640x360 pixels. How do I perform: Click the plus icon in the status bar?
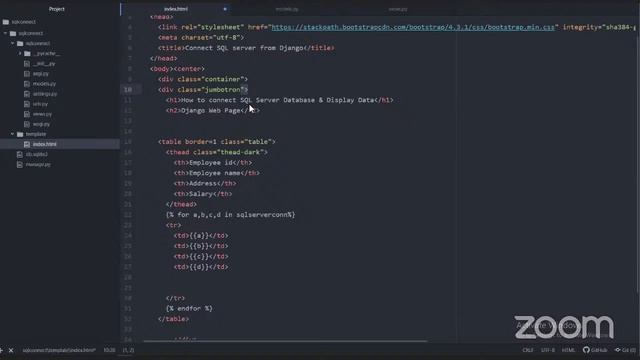(1, 350)
